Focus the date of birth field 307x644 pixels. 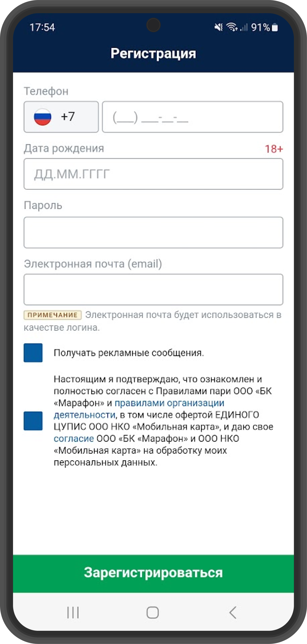click(x=153, y=174)
